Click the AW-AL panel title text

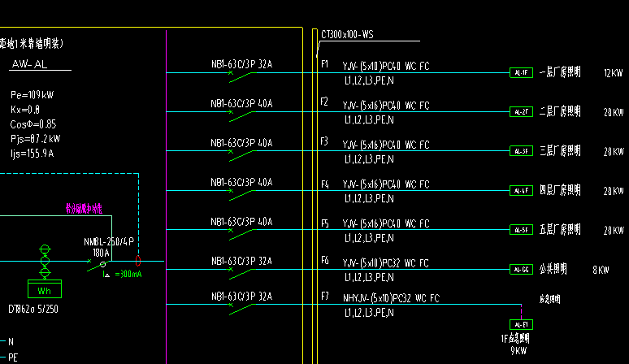point(29,63)
